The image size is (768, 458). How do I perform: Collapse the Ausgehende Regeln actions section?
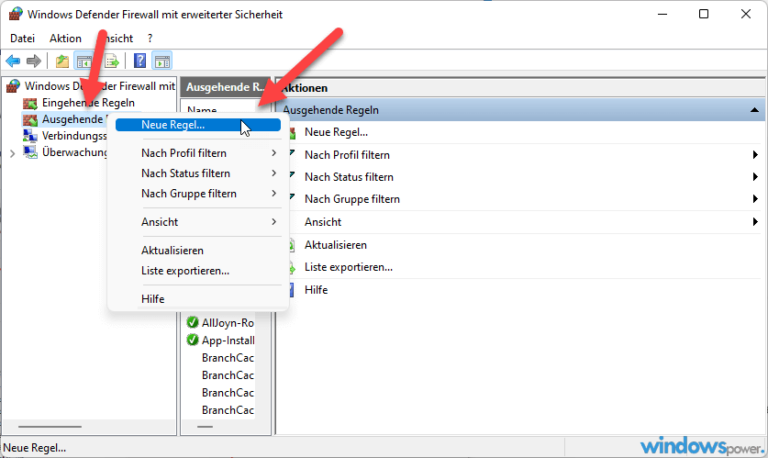coord(755,110)
